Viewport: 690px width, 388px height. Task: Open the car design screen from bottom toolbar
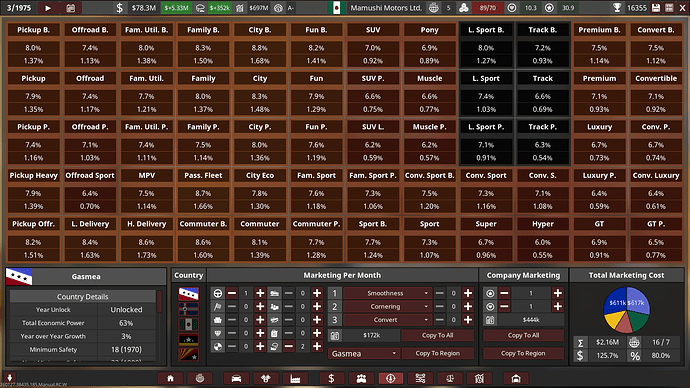(x=236, y=378)
